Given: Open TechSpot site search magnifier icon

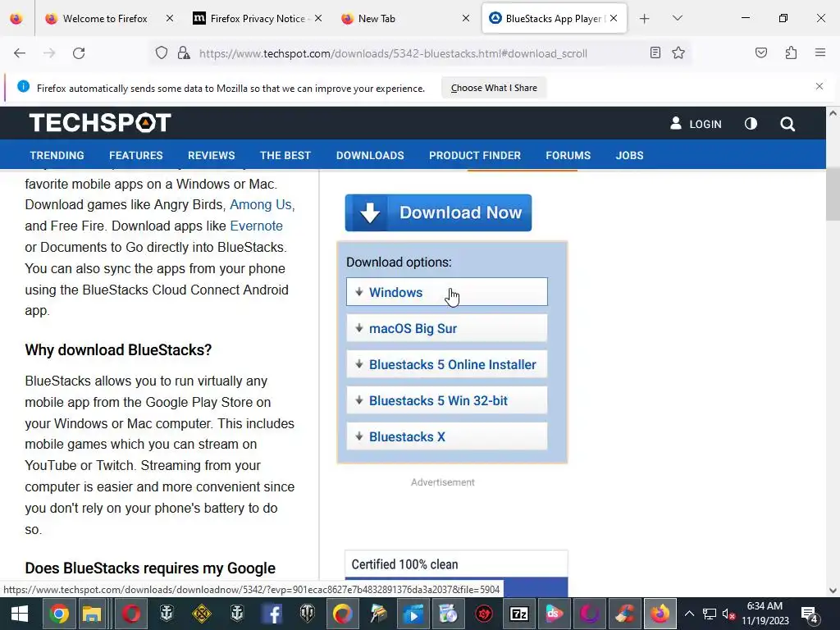Looking at the screenshot, I should coord(787,124).
